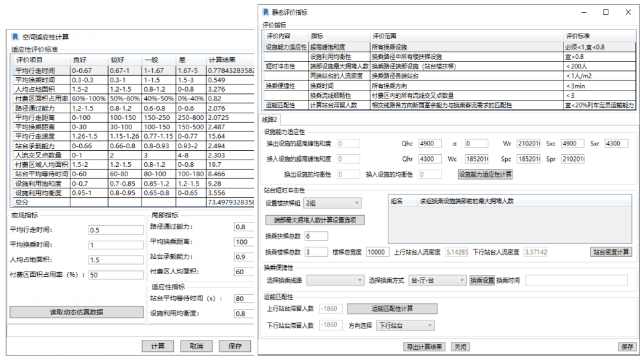Click the 平均换乘距离 input field with 100

tap(244, 242)
